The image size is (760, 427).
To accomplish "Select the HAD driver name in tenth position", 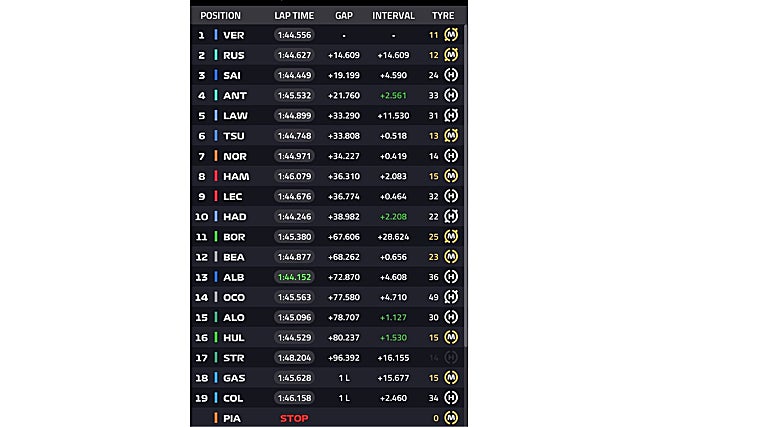I will (234, 216).
